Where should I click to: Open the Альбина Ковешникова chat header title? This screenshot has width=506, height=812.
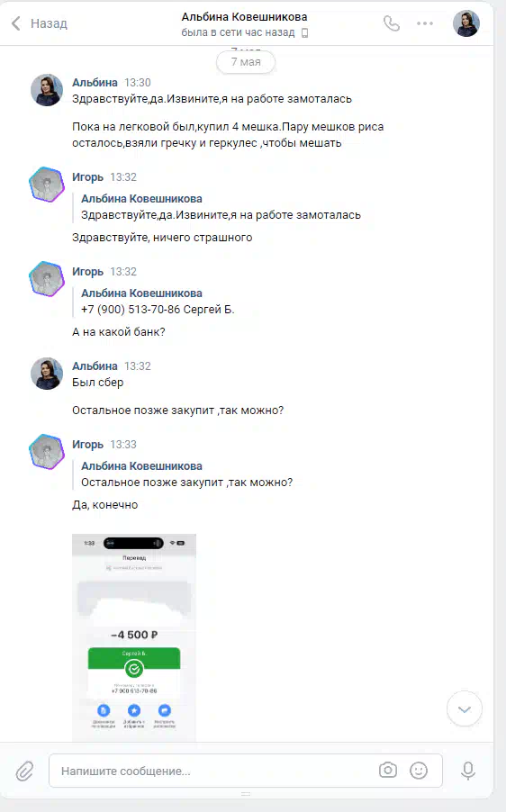tap(245, 16)
